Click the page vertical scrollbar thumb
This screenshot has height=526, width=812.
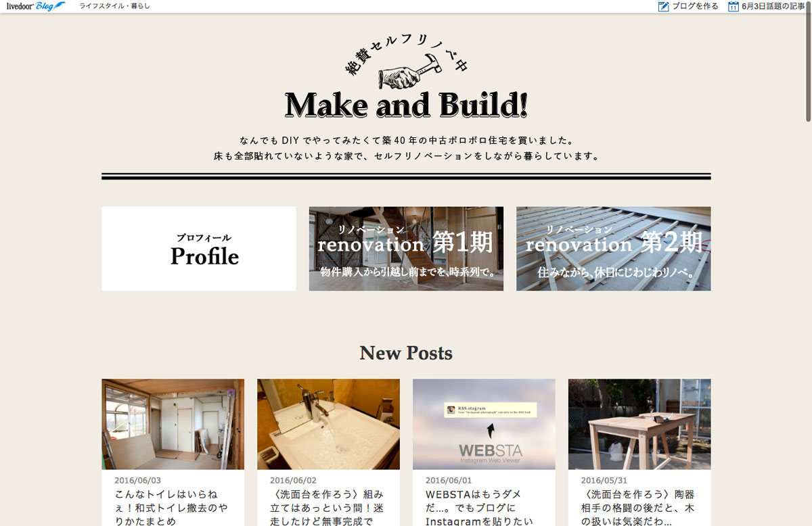(808, 68)
